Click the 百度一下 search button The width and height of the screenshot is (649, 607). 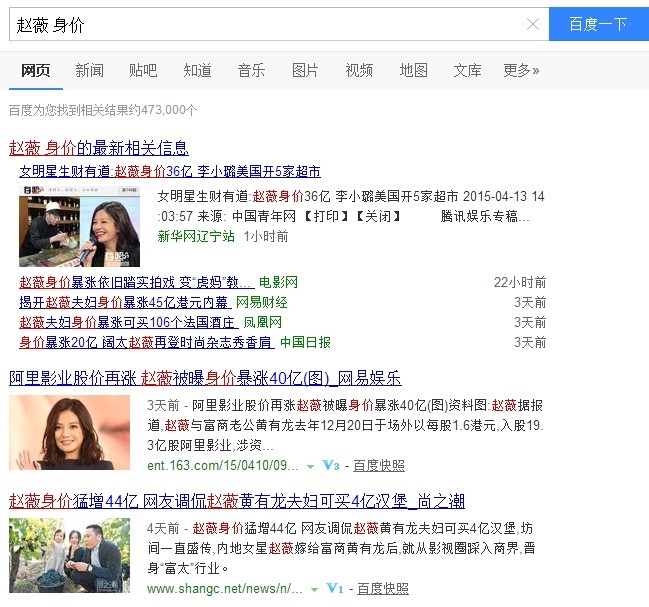[599, 24]
